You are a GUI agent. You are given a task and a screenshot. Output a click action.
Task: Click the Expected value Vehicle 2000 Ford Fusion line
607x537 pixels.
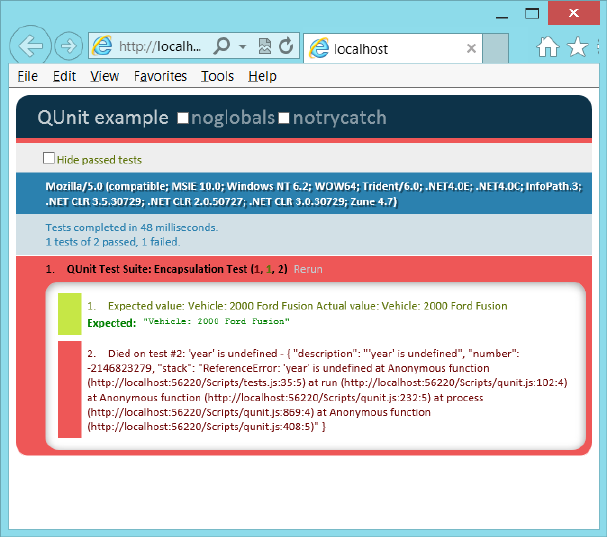[308, 306]
